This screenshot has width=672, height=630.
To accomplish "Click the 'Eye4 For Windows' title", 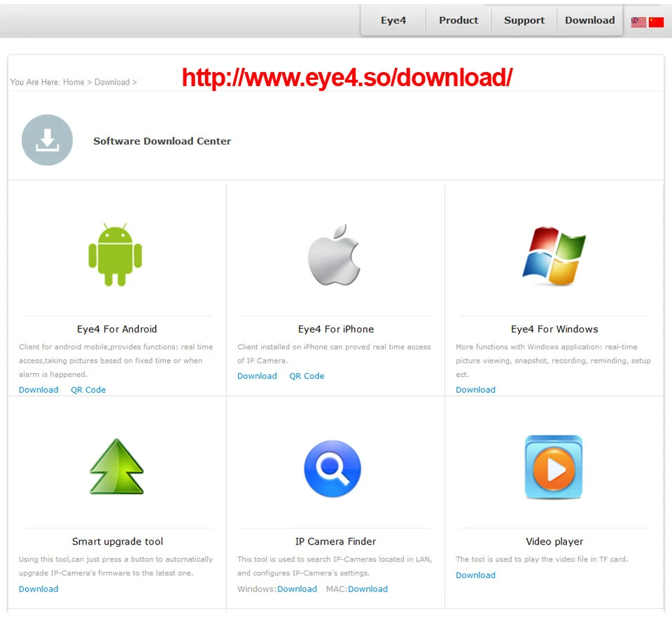I will 554,329.
